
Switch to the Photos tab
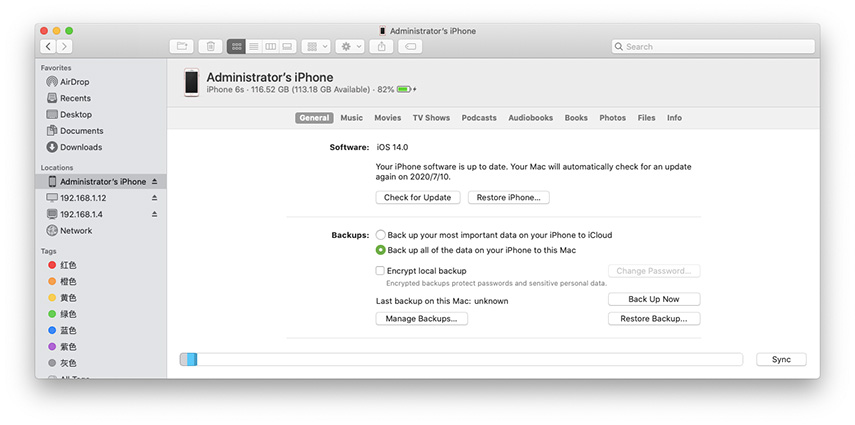click(613, 118)
